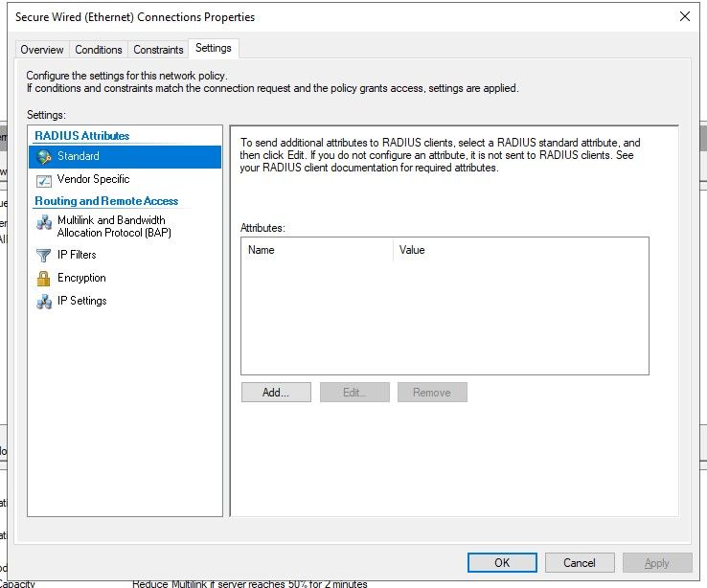Click the Cancel button

[580, 563]
